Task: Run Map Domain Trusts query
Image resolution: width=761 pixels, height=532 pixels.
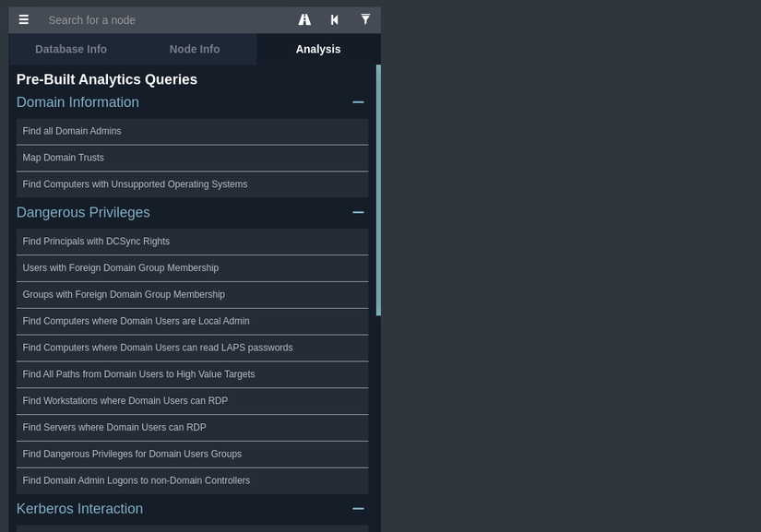Action: click(192, 158)
